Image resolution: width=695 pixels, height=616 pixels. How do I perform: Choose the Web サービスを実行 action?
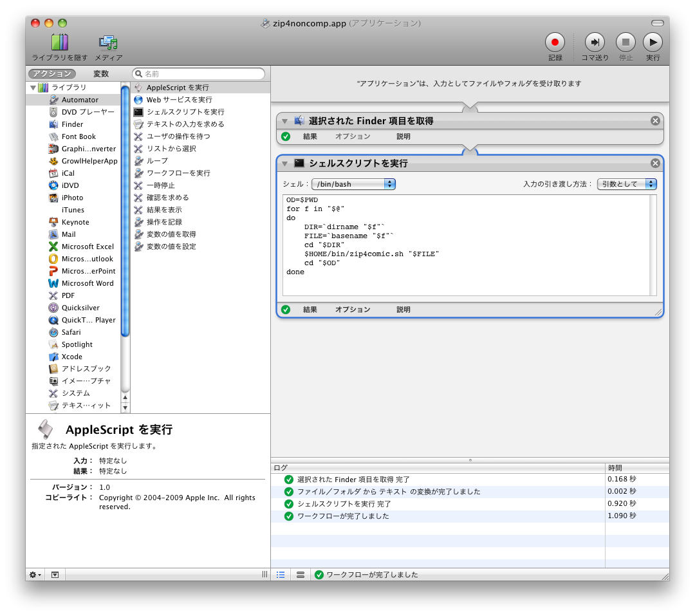(201, 100)
